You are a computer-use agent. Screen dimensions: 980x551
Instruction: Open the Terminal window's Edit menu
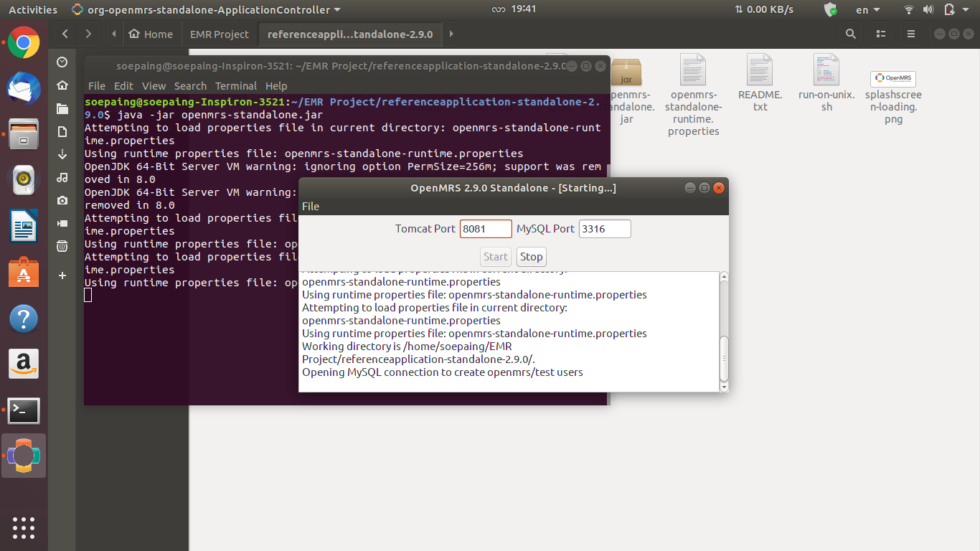(123, 85)
